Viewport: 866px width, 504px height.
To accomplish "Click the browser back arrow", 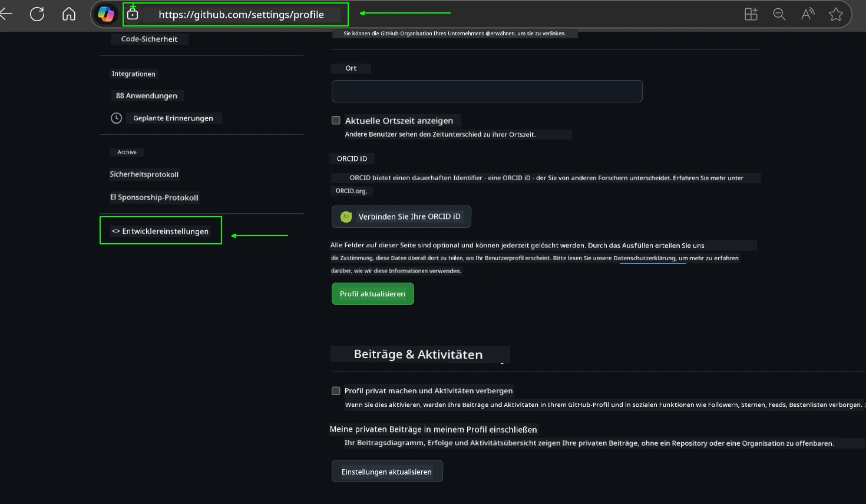I will tap(6, 14).
